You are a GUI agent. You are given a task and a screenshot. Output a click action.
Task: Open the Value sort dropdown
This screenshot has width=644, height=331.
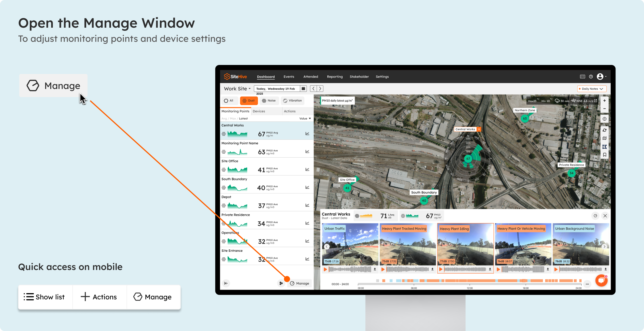pos(305,119)
